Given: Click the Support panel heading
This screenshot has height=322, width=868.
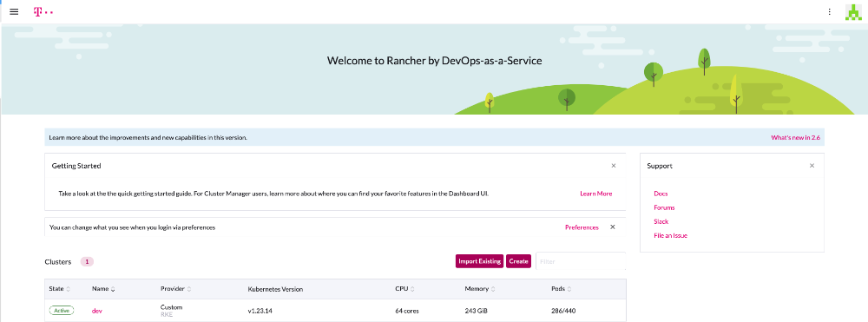Looking at the screenshot, I should point(660,166).
